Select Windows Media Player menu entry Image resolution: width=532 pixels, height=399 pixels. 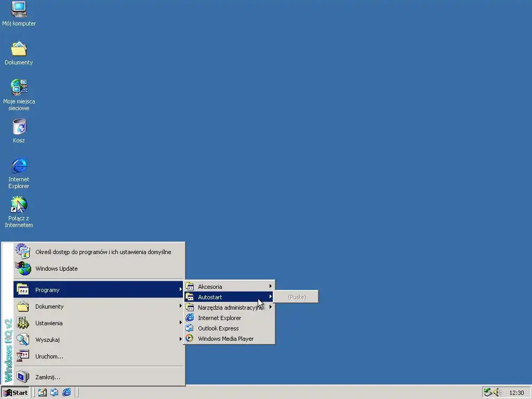[x=229, y=339]
